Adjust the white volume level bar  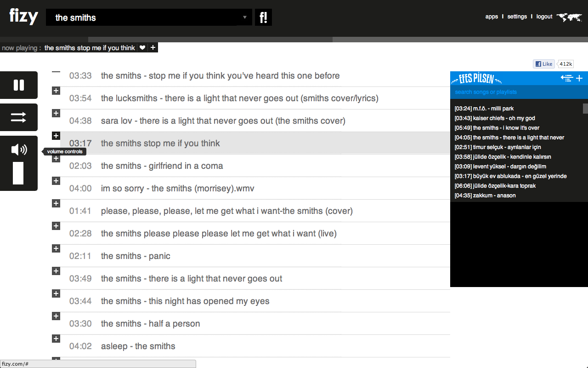pos(18,173)
